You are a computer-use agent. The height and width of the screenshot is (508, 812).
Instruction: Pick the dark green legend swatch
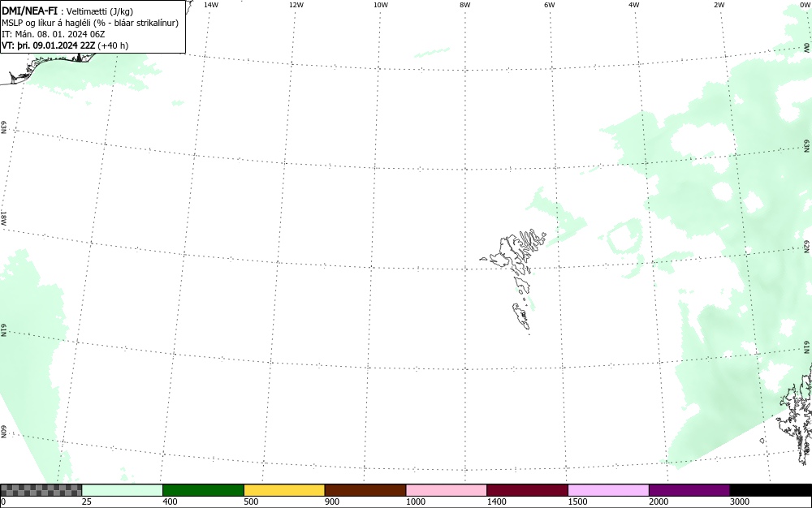tap(203, 490)
